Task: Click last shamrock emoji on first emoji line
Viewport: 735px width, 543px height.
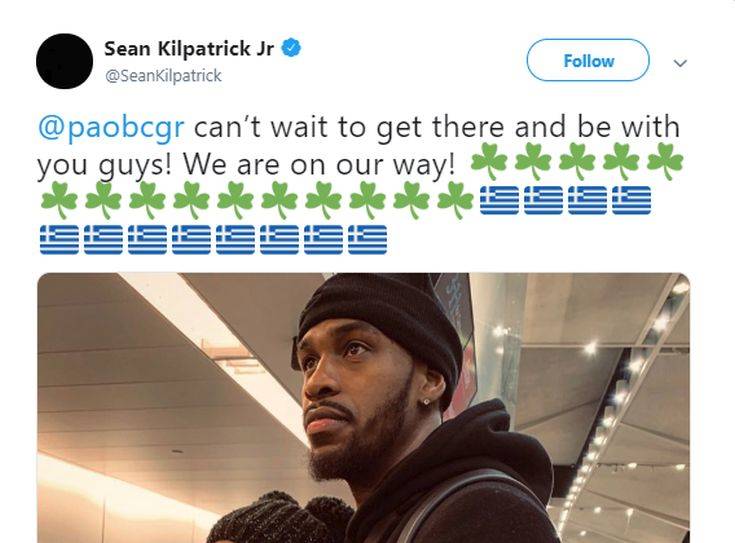Action: click(x=665, y=161)
